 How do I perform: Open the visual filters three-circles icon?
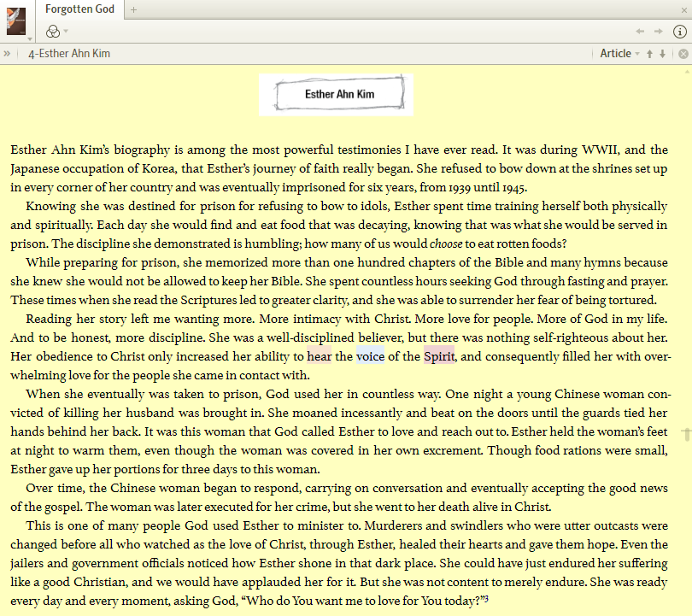(x=53, y=32)
